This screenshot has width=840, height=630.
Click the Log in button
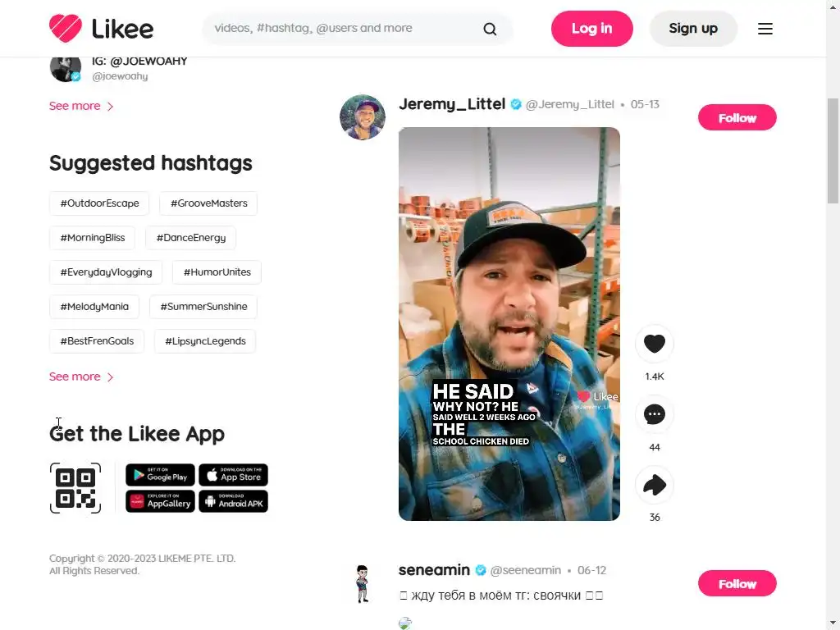[591, 29]
